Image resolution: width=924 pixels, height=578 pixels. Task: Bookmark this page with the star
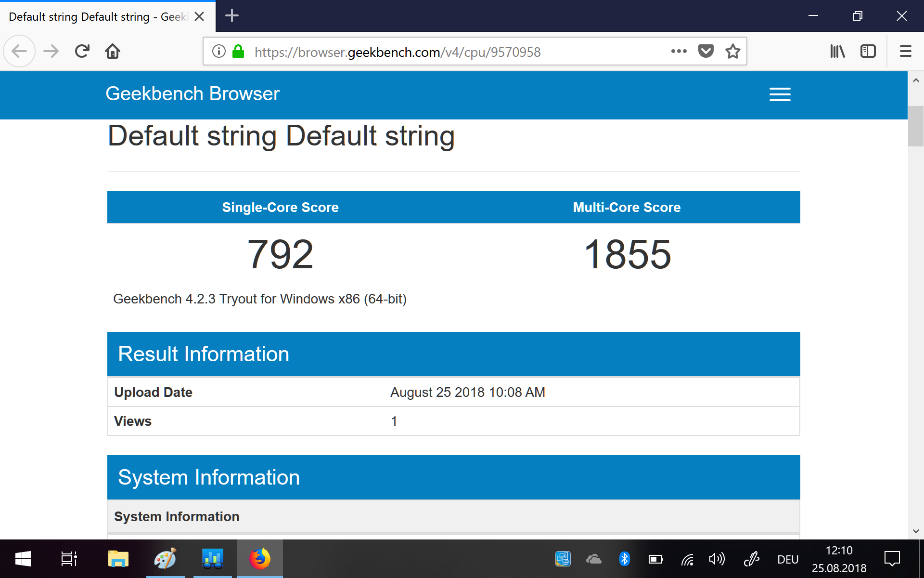coord(733,51)
